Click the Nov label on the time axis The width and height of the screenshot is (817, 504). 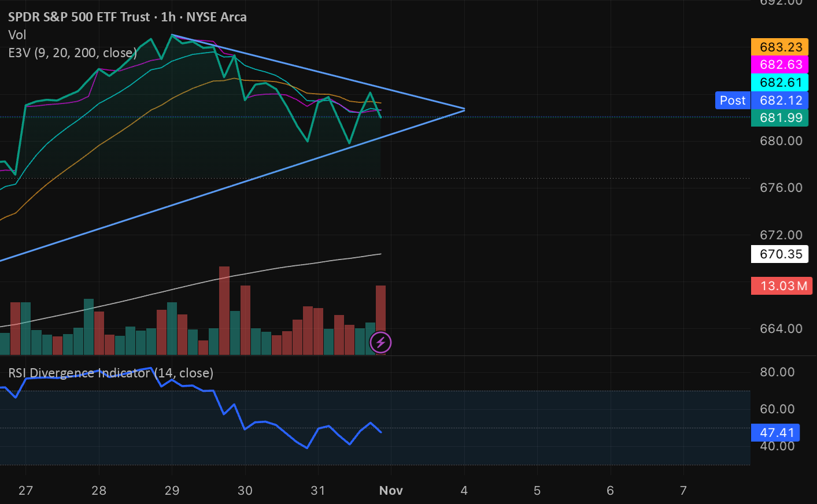point(391,490)
